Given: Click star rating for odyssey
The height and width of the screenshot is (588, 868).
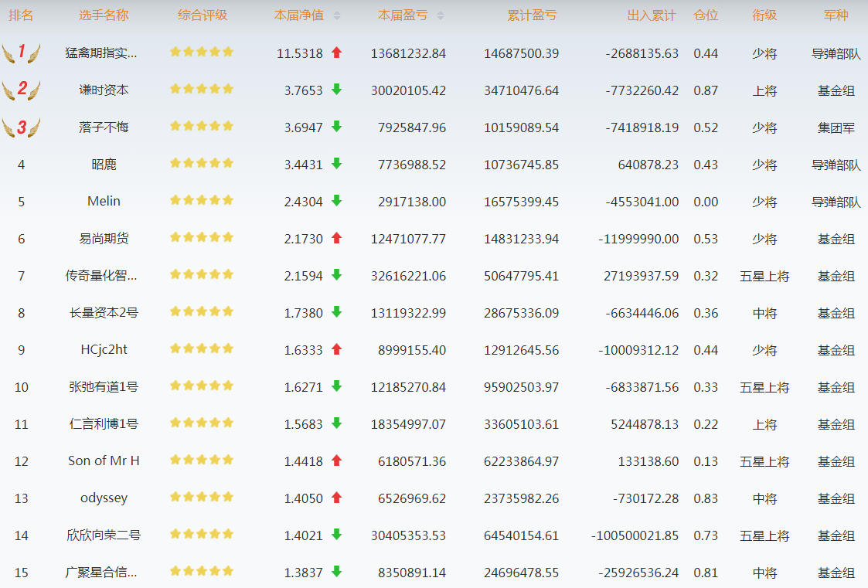Looking at the screenshot, I should (x=202, y=497).
